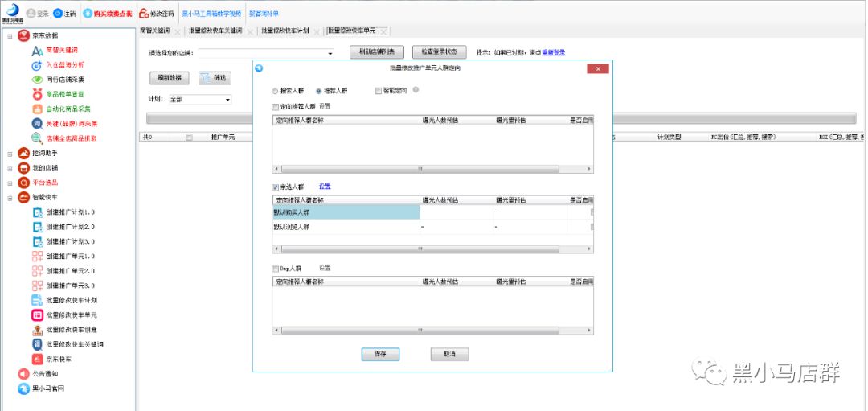
Task: Toggle 是否启用 checkbox for 默认购买人群
Action: [592, 212]
